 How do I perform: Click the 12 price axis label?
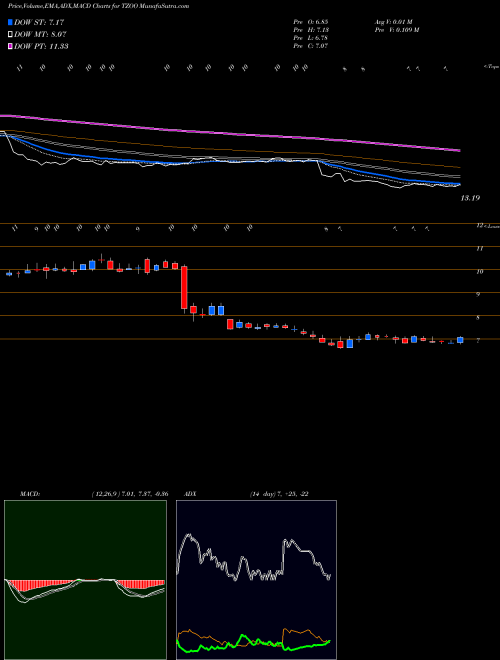tap(479, 226)
